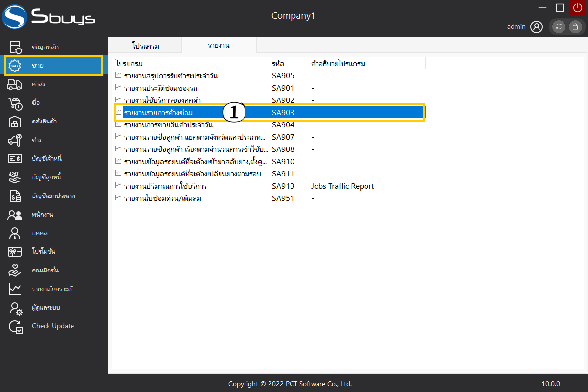Open the รายงานวิเคราะห์ chart icon
The width and height of the screenshot is (588, 392).
coord(15,289)
